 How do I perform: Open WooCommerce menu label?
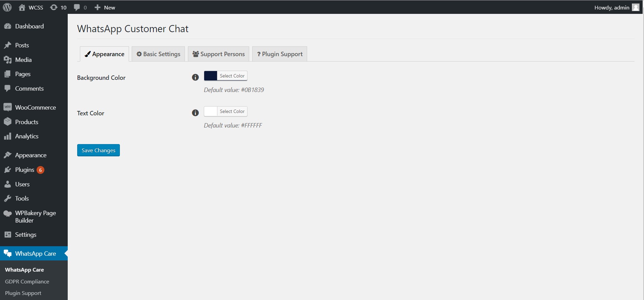click(36, 108)
